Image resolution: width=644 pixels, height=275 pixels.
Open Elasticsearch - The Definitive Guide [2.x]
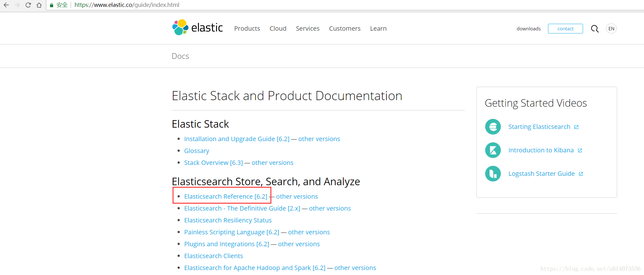click(x=242, y=208)
